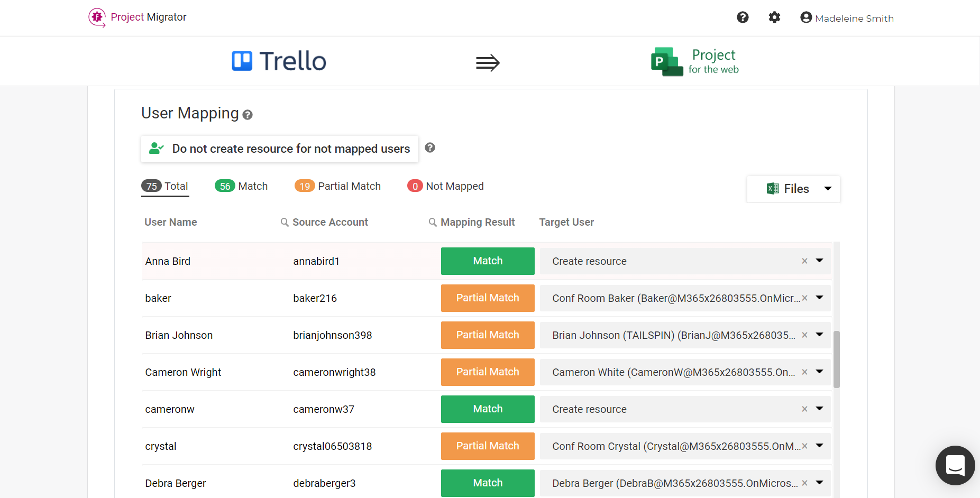The width and height of the screenshot is (980, 498).
Task: Click the Target User column header
Action: (x=566, y=222)
